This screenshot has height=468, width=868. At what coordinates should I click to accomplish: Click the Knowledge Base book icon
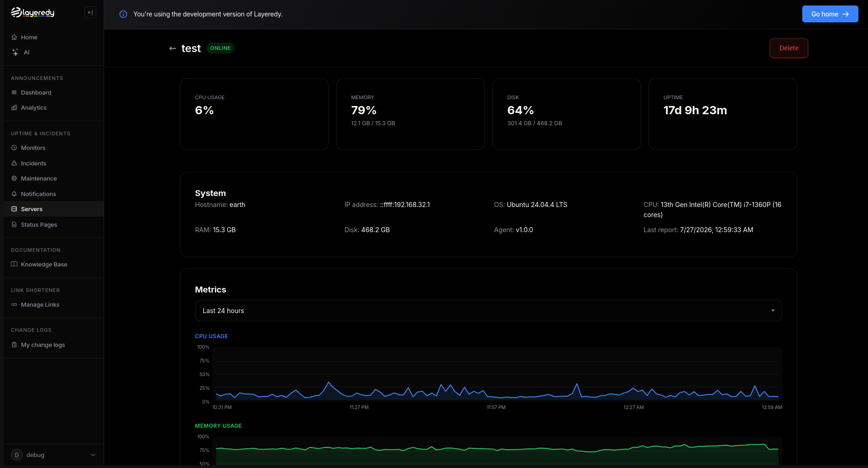(14, 265)
